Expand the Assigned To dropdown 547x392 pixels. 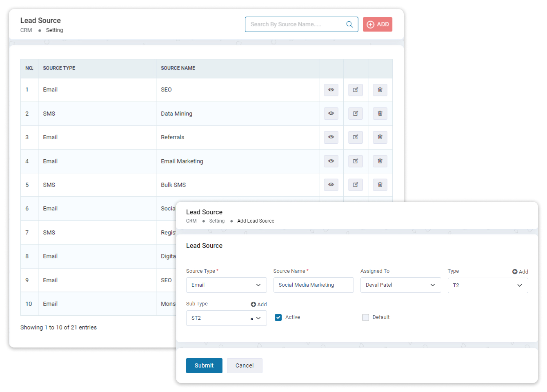point(400,285)
